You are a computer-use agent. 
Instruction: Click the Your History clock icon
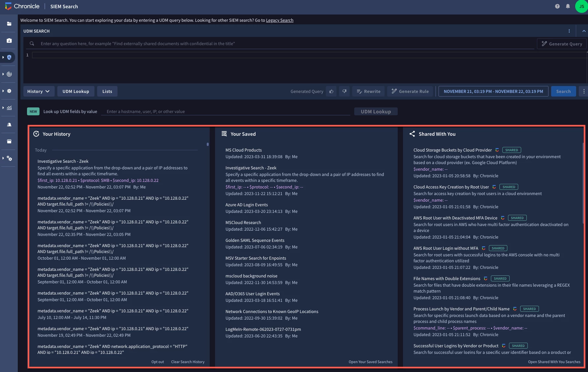(x=36, y=134)
